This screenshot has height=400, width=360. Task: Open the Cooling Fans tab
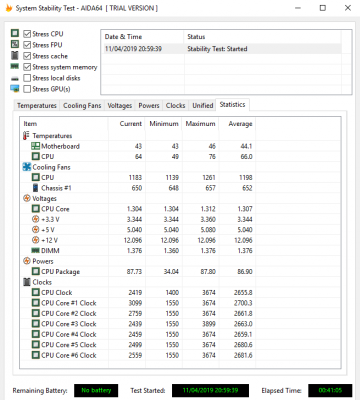click(82, 106)
